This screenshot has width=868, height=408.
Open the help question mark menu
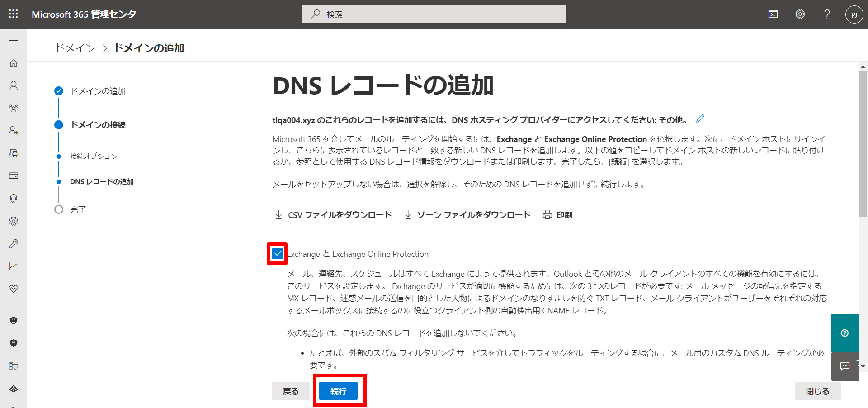coord(827,14)
